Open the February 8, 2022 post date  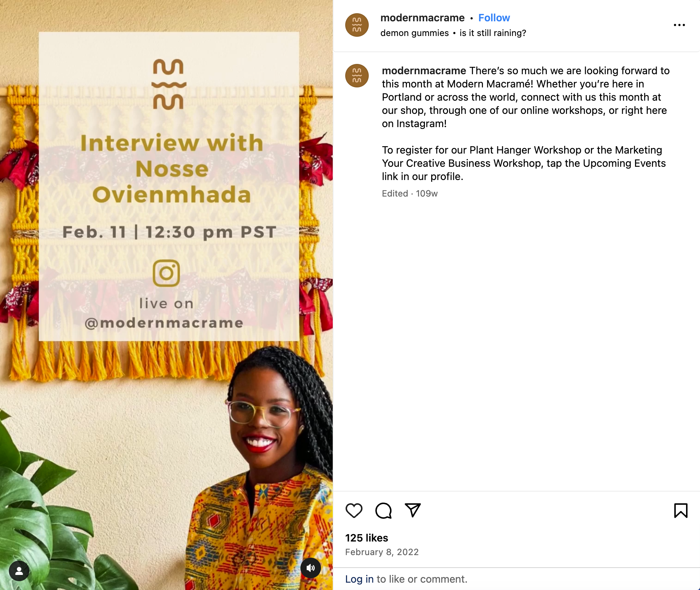coord(382,552)
